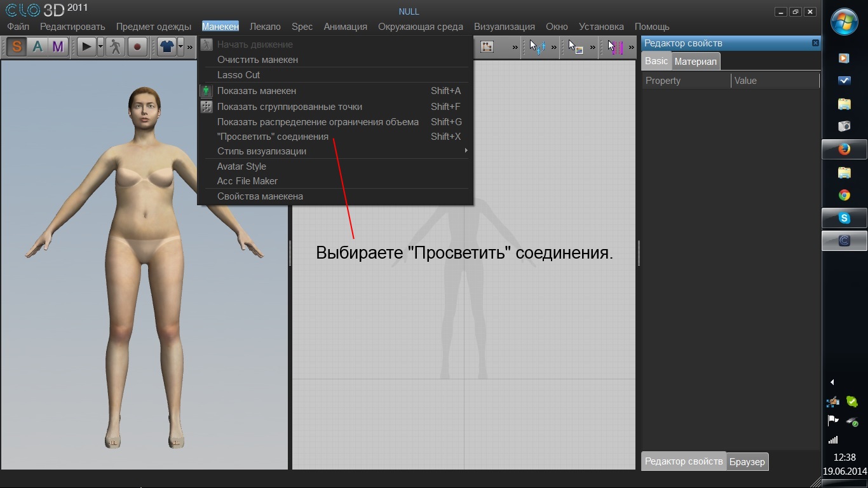
Task: Open the media player taskbar icon
Action: [x=844, y=58]
